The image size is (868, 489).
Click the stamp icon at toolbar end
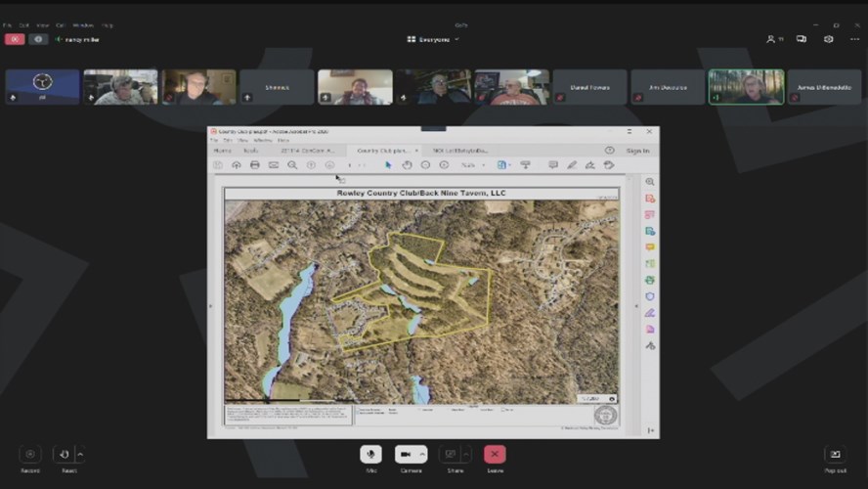coord(609,165)
